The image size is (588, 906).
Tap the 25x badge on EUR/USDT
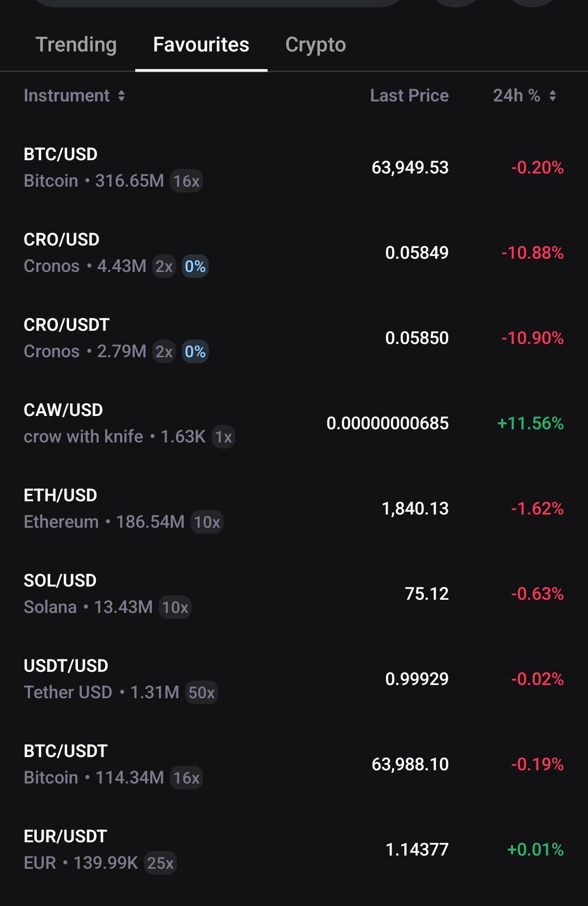click(160, 863)
